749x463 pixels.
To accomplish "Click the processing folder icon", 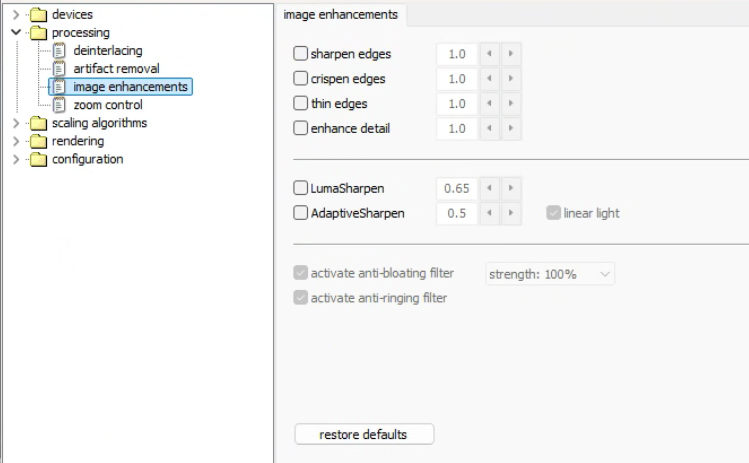I will tap(39, 33).
